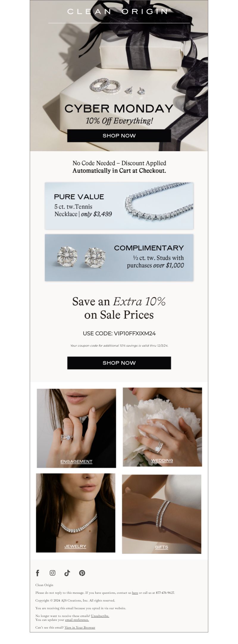Viewport: 238px width, 644px height.
Task: Click Shop Now below the coupon code
Action: coord(119,363)
